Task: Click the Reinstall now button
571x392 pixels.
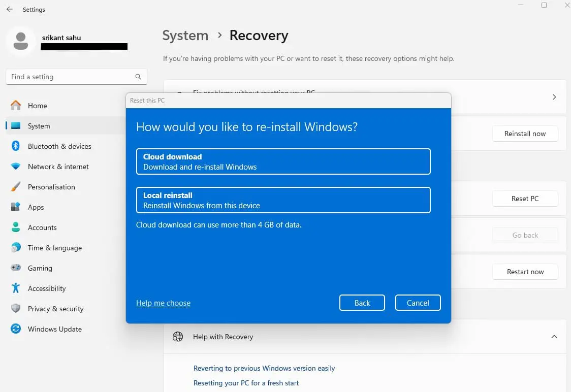Action: 525,134
